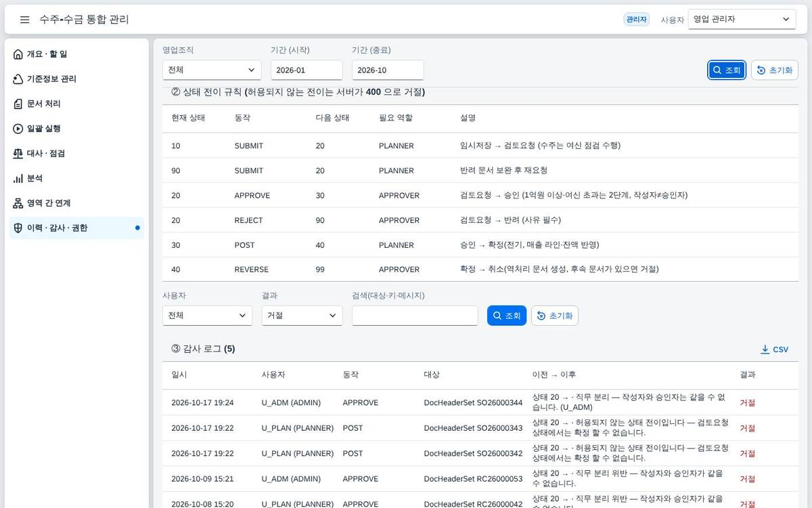This screenshot has width=812, height=508.
Task: Go to 분석 menu
Action: coord(76,178)
